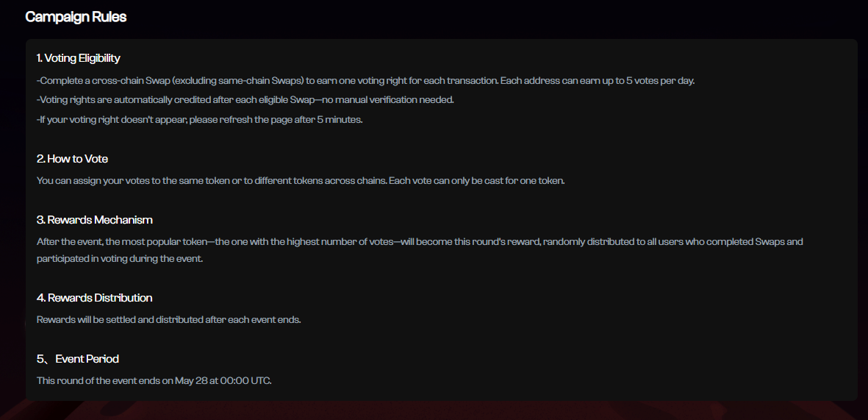Select the Rewards Distribution heading
The width and height of the screenshot is (868, 420).
[94, 298]
